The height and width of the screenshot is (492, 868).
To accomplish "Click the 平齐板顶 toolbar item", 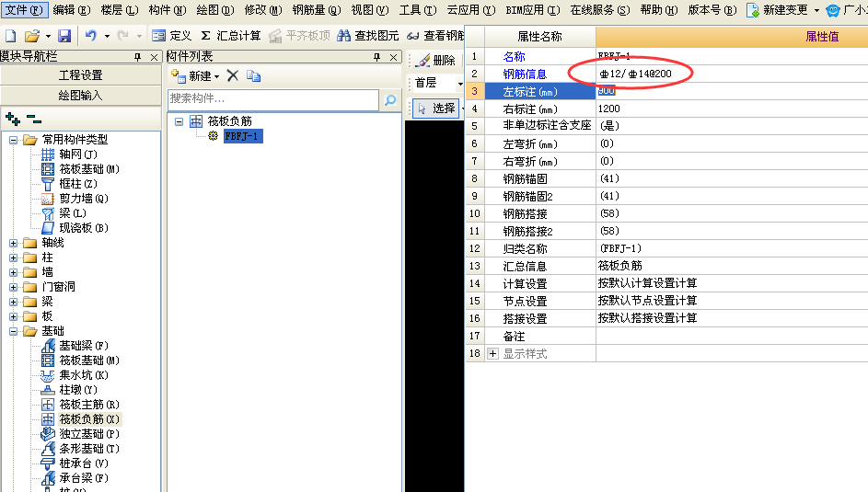I will point(299,36).
